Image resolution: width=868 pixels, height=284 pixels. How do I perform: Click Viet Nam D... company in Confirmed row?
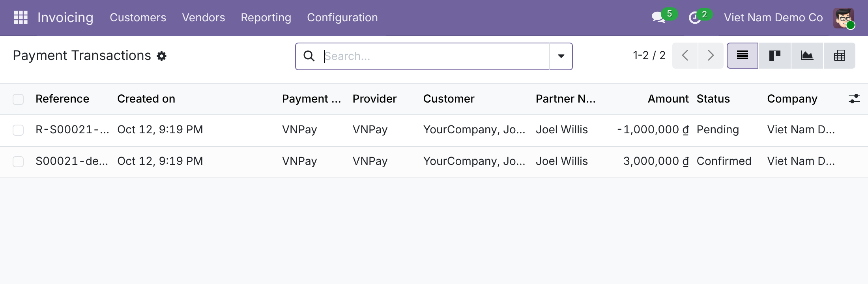(x=801, y=161)
